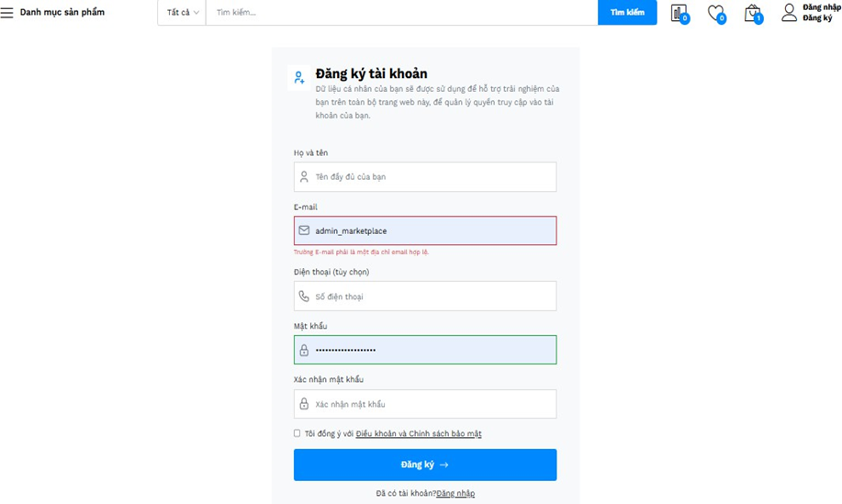
Task: Expand the Tất cả category dropdown
Action: coord(182,13)
